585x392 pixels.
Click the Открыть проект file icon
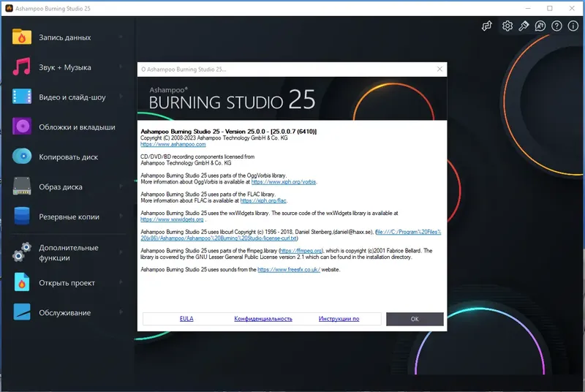tap(22, 282)
